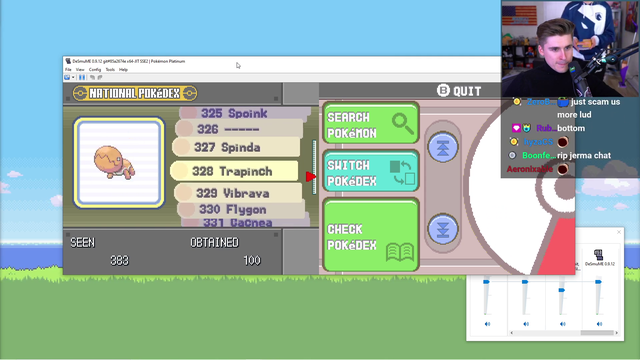Click the DeSmuME 0.9.12 icon in volume mixer
Image resolution: width=640 pixels, height=360 pixels.
pyautogui.click(x=598, y=255)
